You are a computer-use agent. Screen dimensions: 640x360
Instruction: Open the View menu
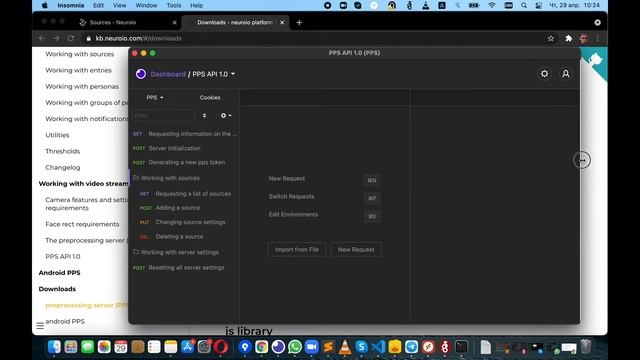tap(120, 5)
